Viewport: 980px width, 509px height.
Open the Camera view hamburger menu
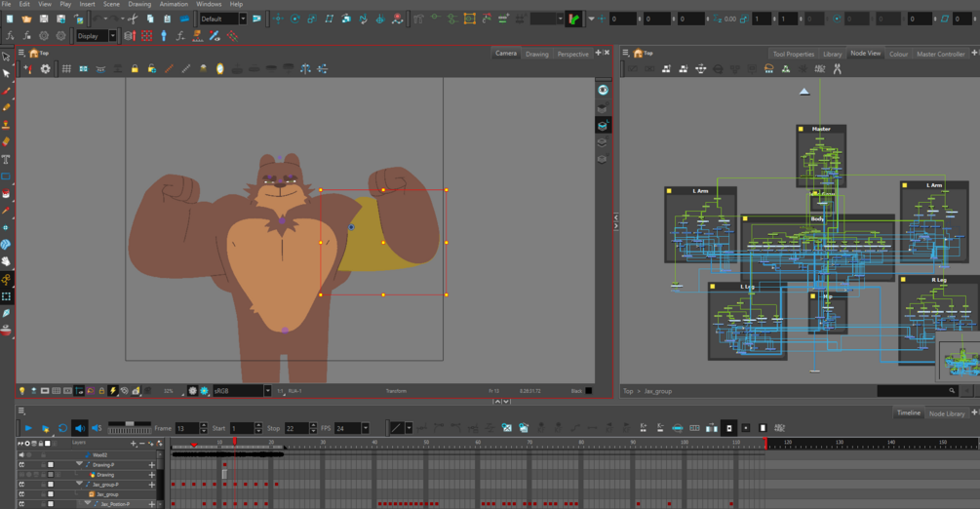point(20,54)
